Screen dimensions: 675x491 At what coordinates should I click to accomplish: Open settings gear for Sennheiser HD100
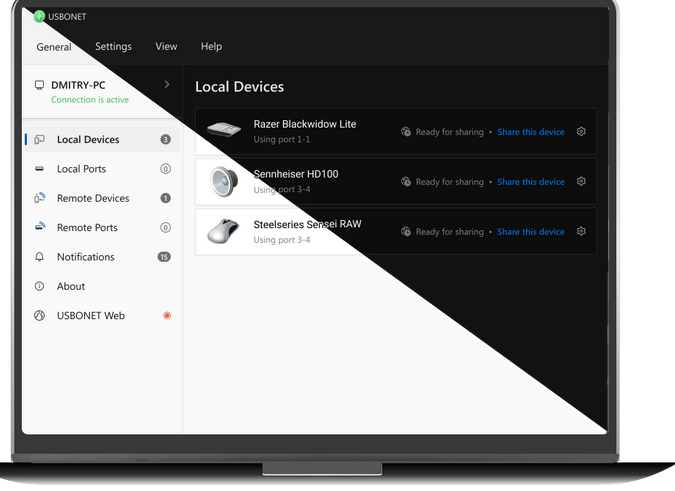click(x=581, y=182)
